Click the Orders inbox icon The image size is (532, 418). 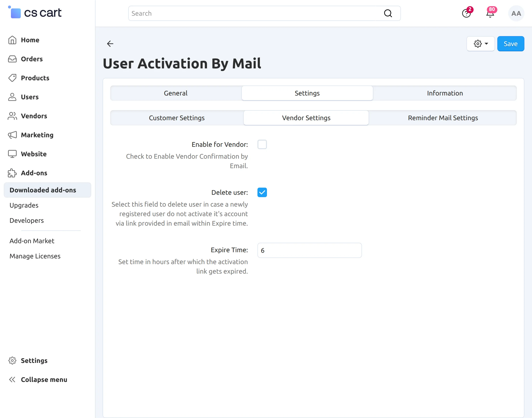tap(12, 59)
